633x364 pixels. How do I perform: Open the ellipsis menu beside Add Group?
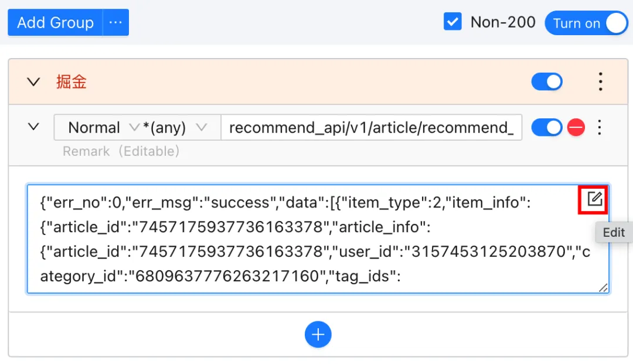click(x=116, y=23)
